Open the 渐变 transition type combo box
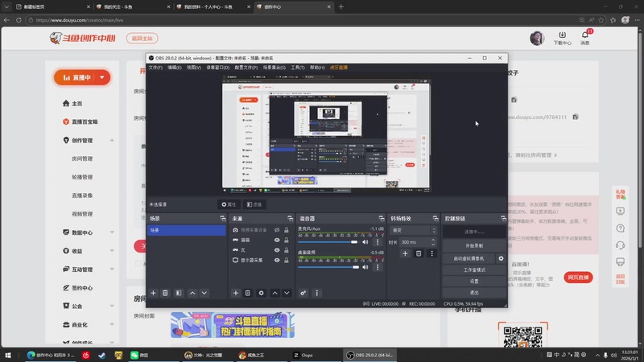The height and width of the screenshot is (362, 644). [413, 230]
